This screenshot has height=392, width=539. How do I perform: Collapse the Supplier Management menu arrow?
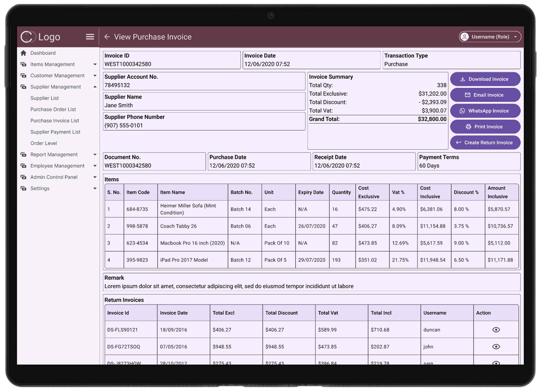click(95, 87)
